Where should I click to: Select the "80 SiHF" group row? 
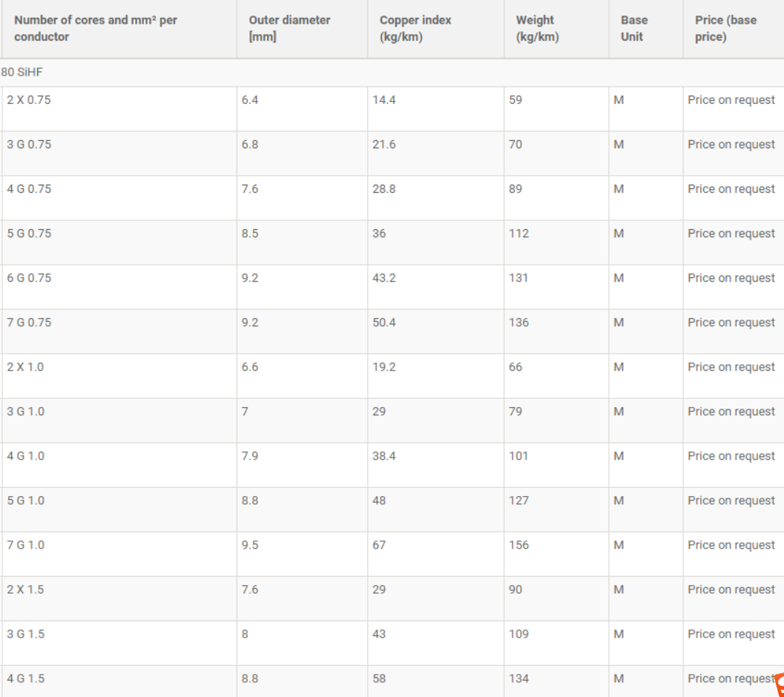pyautogui.click(x=22, y=73)
